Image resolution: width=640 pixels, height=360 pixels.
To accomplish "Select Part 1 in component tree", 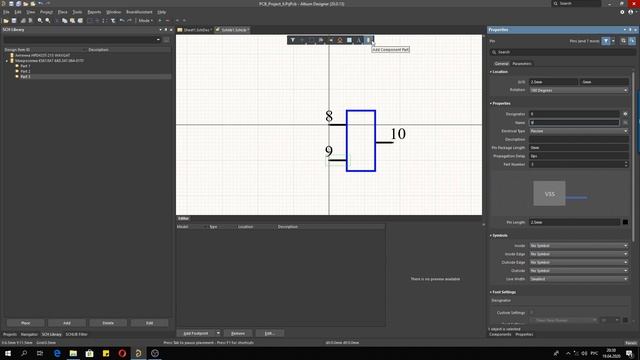I will coord(25,66).
